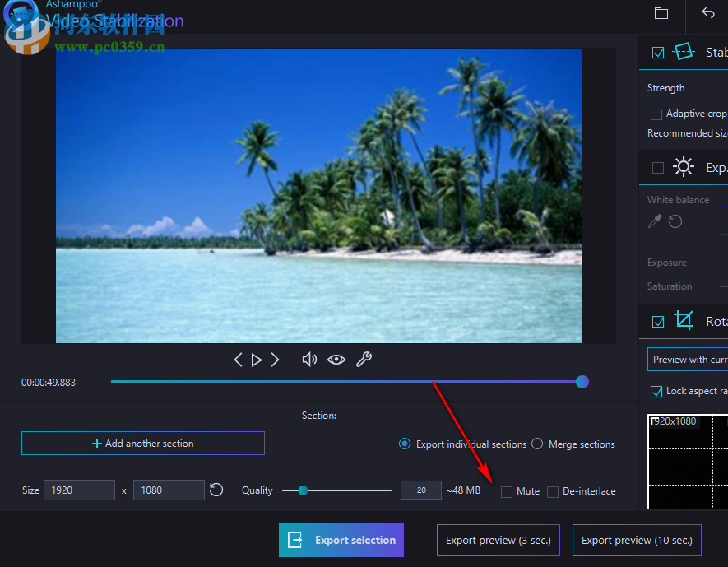Image resolution: width=728 pixels, height=567 pixels.
Task: Click Add another section
Action: click(x=142, y=443)
